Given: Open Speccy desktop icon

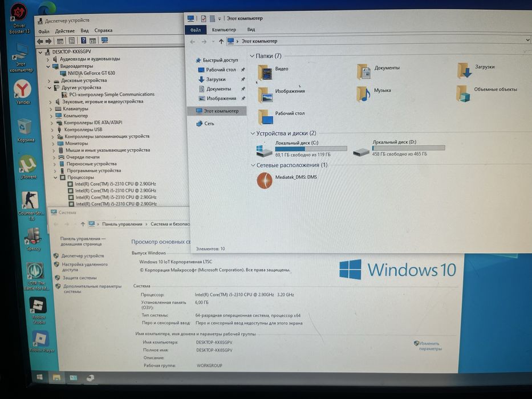Looking at the screenshot, I should (x=33, y=239).
